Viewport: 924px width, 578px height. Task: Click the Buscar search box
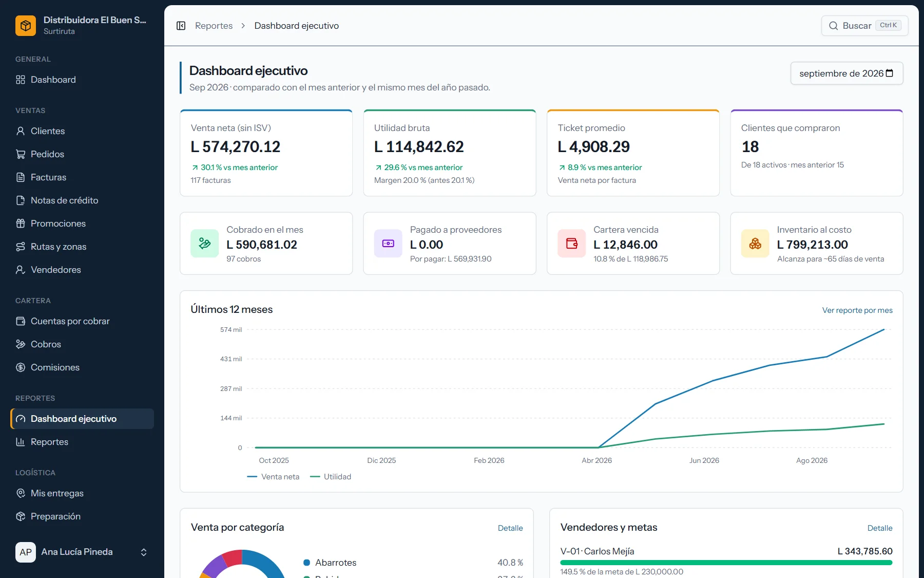[864, 26]
